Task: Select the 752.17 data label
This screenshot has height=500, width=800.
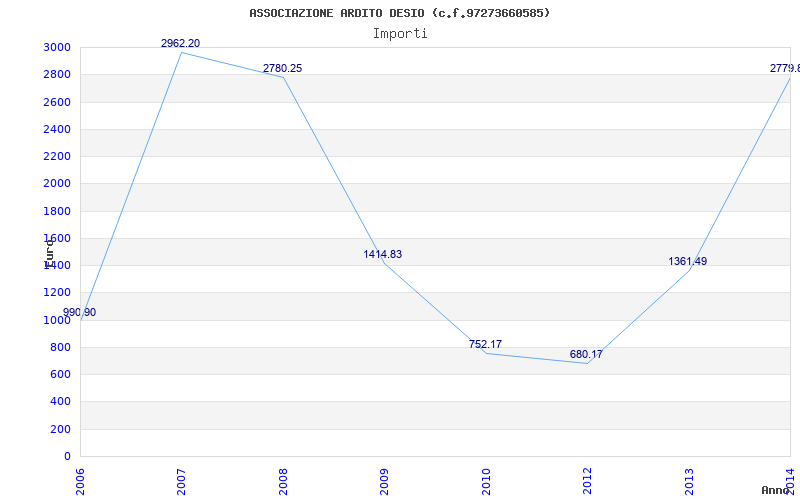Action: tap(485, 344)
